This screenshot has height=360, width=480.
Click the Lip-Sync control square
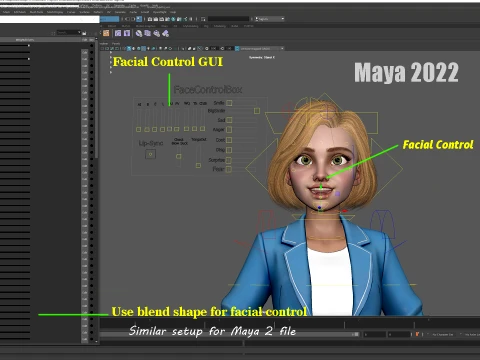point(150,154)
